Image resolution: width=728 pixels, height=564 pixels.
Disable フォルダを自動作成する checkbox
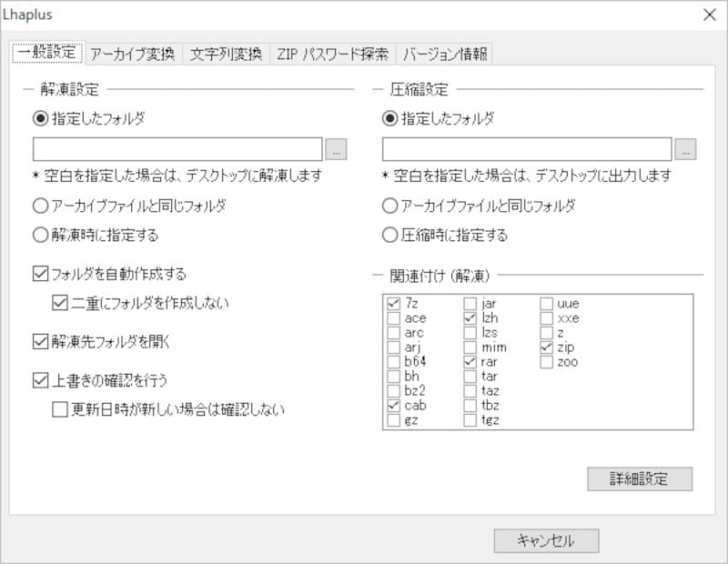(41, 274)
